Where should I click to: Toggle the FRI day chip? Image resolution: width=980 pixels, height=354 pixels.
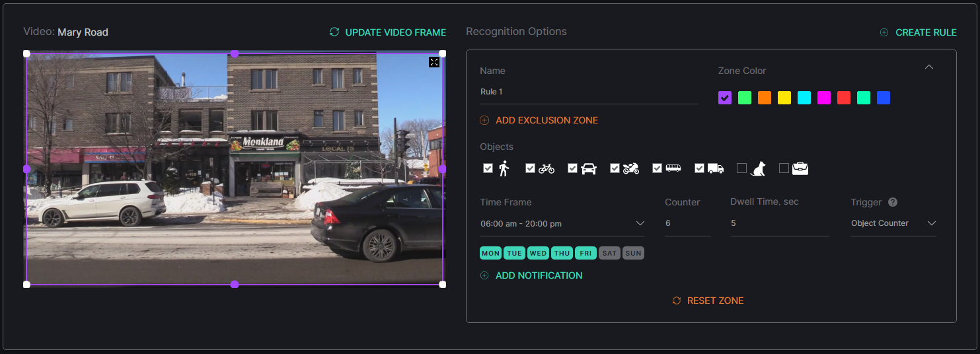pos(586,253)
